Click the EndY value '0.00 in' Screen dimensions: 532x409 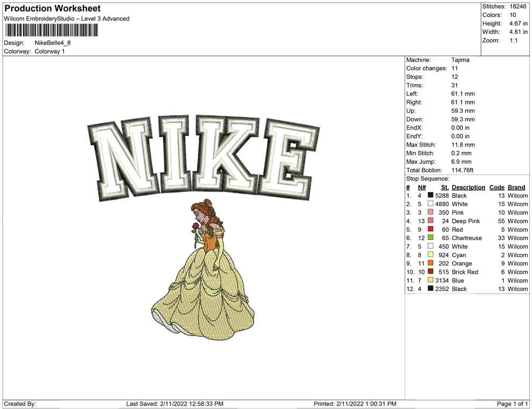click(461, 136)
